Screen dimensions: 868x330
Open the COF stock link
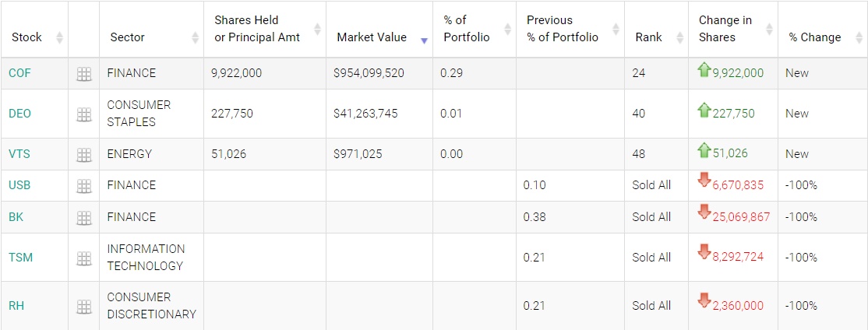[20, 73]
